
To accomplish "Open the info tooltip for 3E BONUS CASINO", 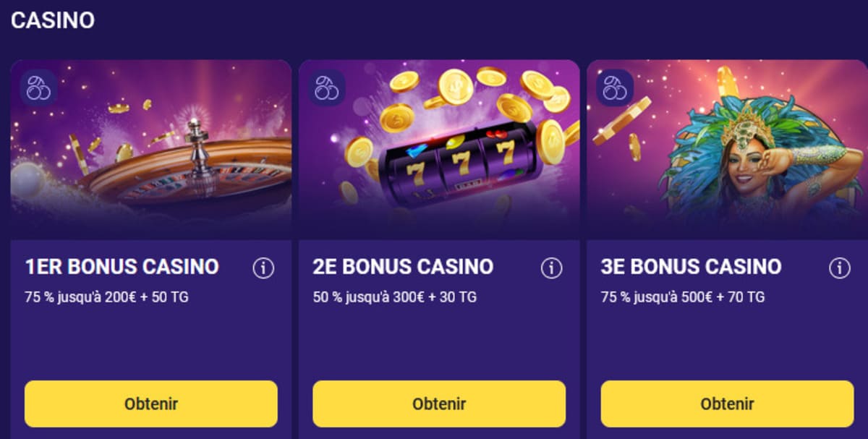I will tap(838, 267).
